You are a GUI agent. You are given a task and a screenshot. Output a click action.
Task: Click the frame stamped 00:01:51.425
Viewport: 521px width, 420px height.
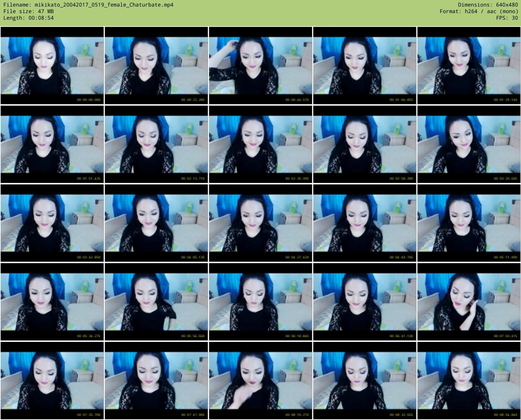[x=52, y=144]
